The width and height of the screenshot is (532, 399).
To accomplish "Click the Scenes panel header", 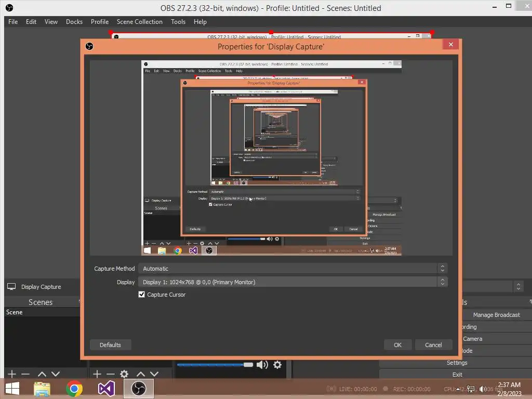I will (x=41, y=302).
